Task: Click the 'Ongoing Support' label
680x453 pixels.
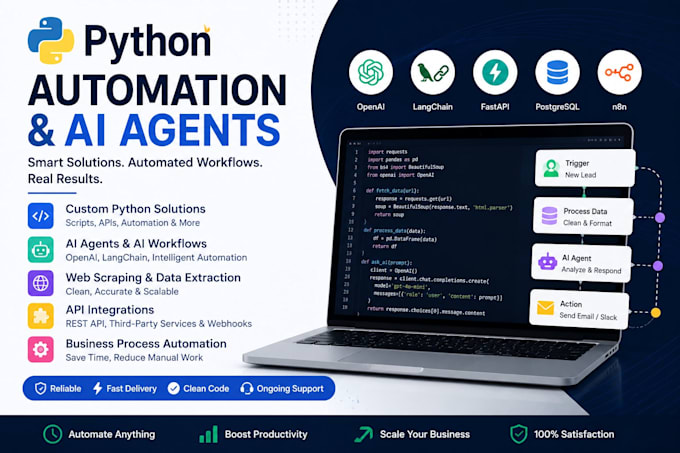Action: [x=290, y=388]
